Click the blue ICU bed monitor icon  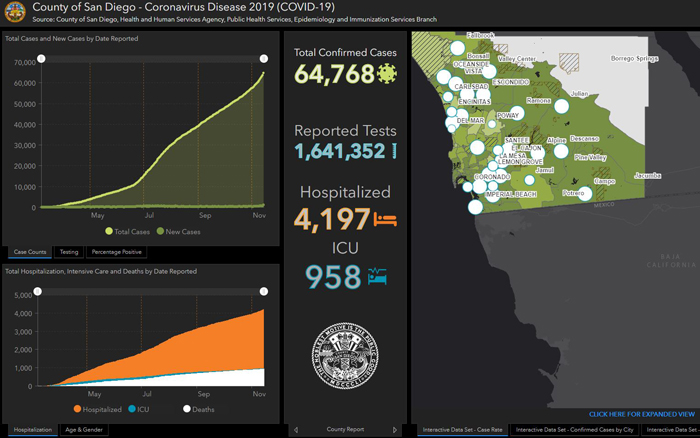point(377,276)
